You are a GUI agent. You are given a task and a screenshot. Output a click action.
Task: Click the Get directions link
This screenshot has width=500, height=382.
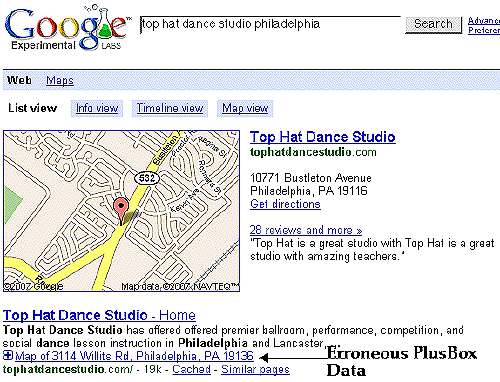coord(285,204)
